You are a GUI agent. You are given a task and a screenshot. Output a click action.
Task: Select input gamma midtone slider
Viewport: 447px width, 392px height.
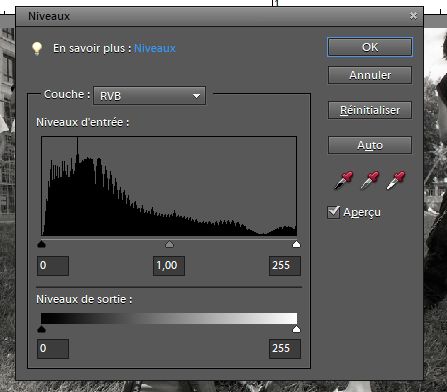click(169, 244)
